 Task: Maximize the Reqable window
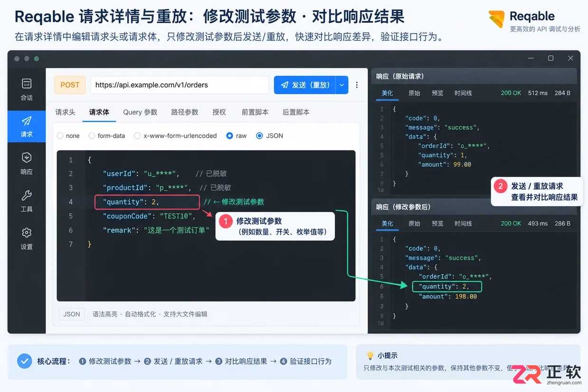(550, 58)
